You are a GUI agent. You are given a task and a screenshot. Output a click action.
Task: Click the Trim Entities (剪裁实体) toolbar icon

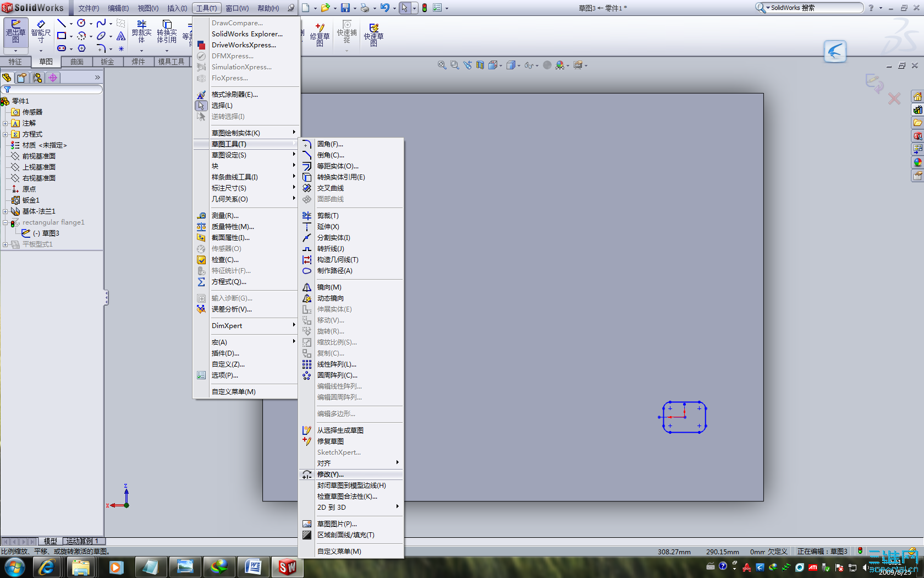click(141, 32)
